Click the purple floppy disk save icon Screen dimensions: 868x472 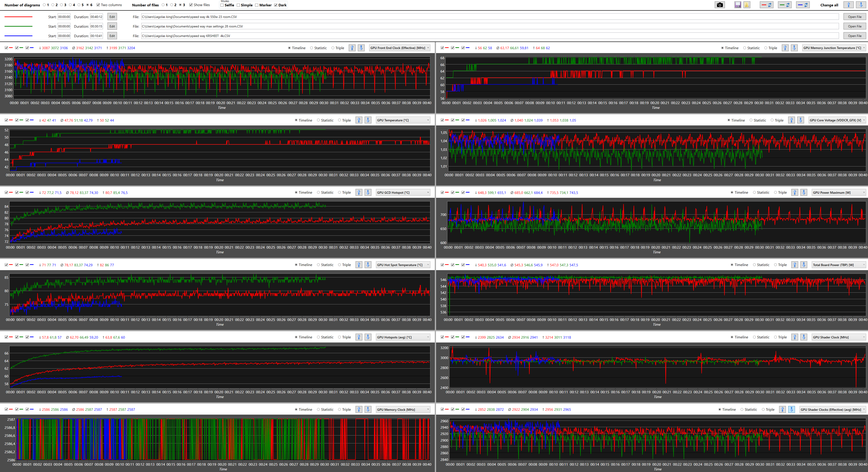pos(738,5)
